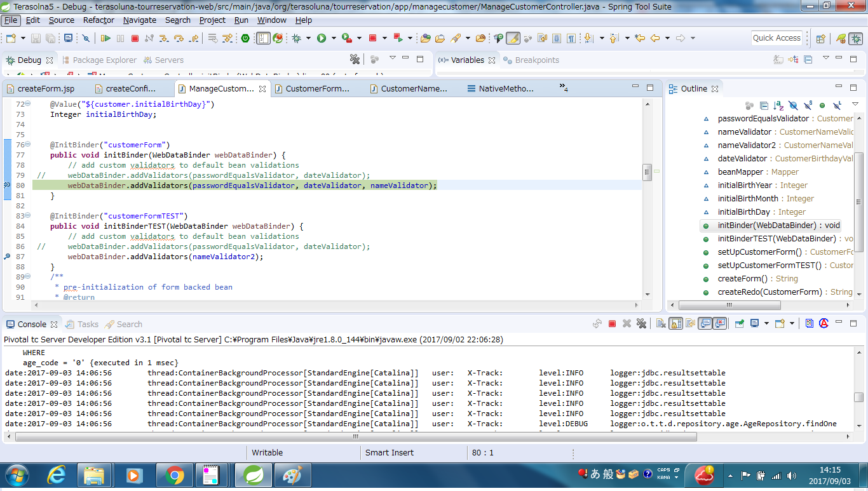
Task: Click Collapse All in Variables view
Action: tap(808, 60)
